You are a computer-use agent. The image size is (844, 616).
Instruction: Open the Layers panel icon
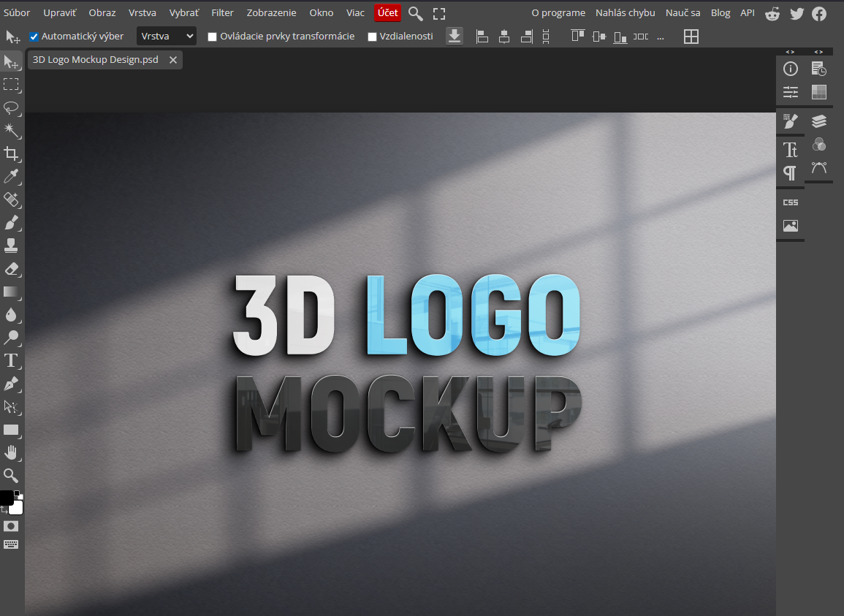819,121
